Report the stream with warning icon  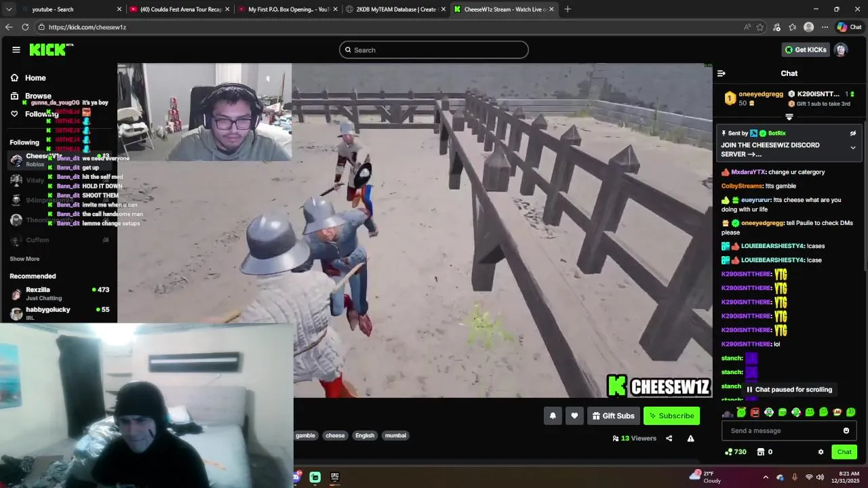click(x=690, y=439)
